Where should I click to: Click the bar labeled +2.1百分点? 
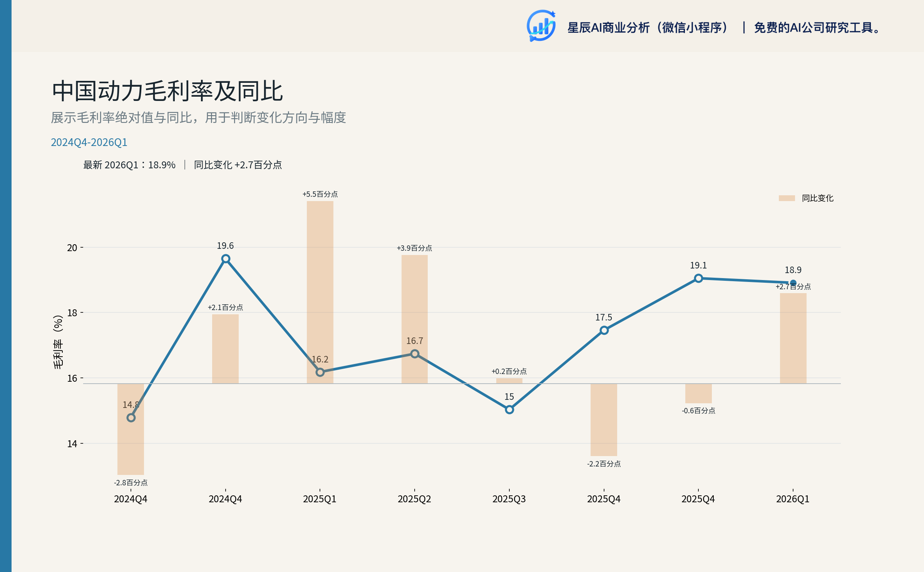tap(225, 349)
